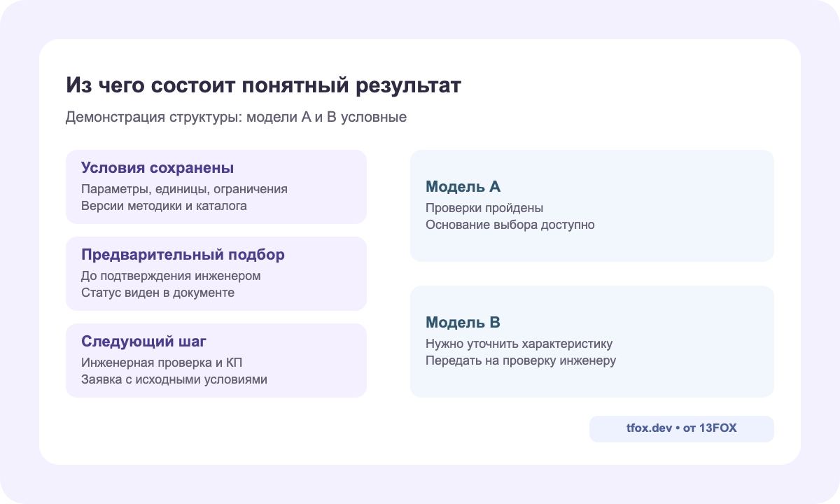The width and height of the screenshot is (840, 504).
Task: Click the line "Основание выбора доступно"
Action: pyautogui.click(x=510, y=225)
